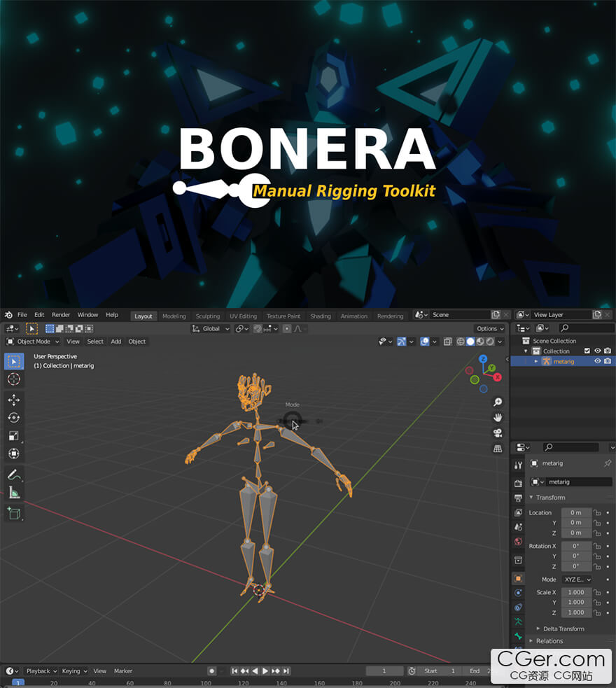Select the Measure tool
616x688 pixels.
point(14,493)
